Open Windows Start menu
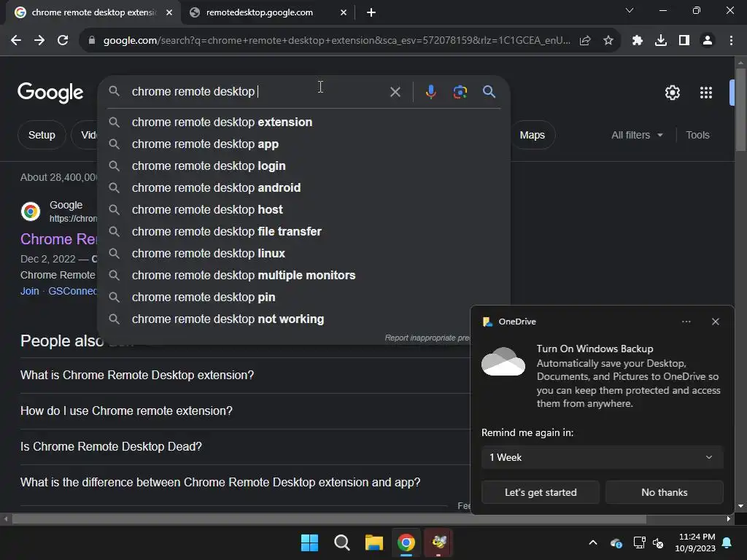 point(309,542)
